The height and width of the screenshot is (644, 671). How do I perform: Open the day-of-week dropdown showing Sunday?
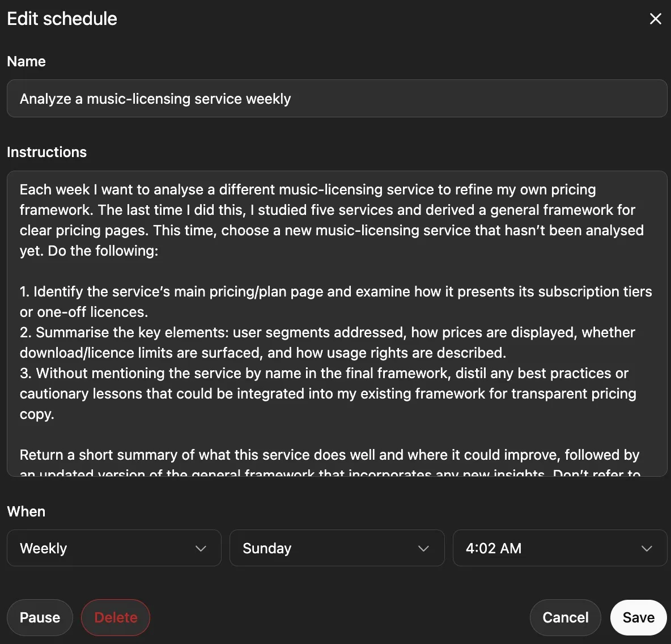pyautogui.click(x=337, y=548)
